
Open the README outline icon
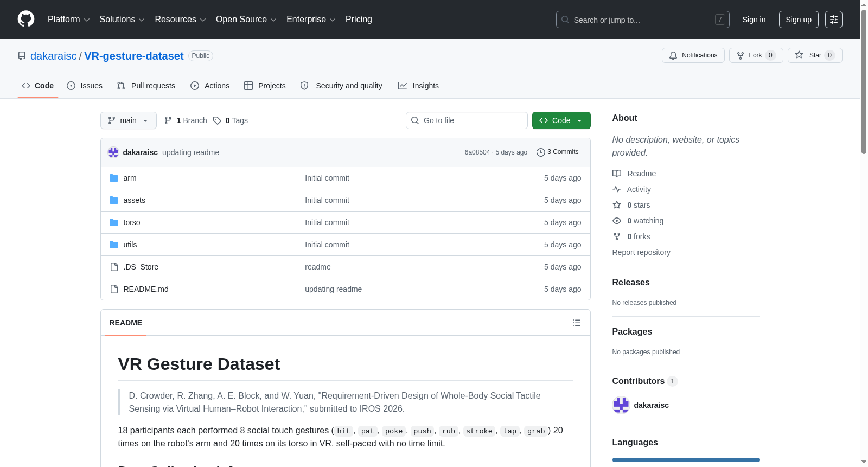tap(576, 323)
